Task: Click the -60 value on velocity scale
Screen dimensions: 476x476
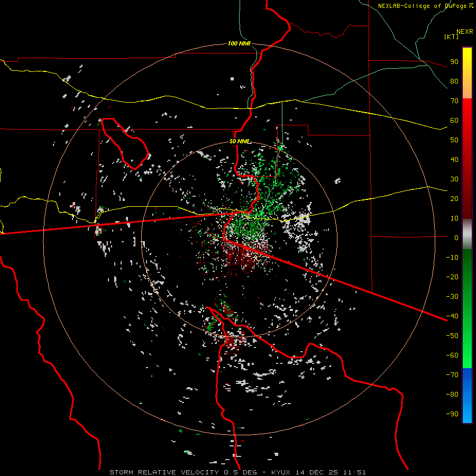Action: (452, 355)
